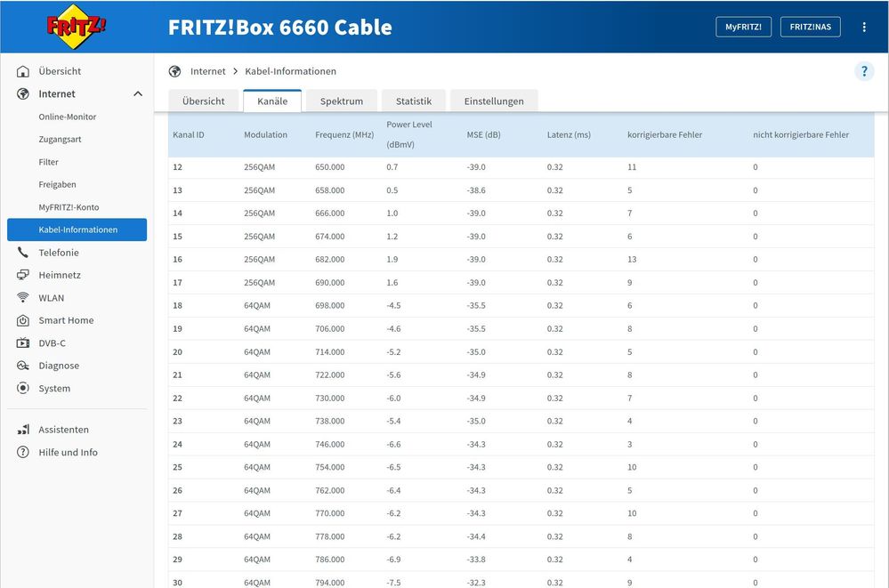Screen dimensions: 889x588
Task: Click power level 1.2 in channel 15
Action: pyautogui.click(x=392, y=237)
